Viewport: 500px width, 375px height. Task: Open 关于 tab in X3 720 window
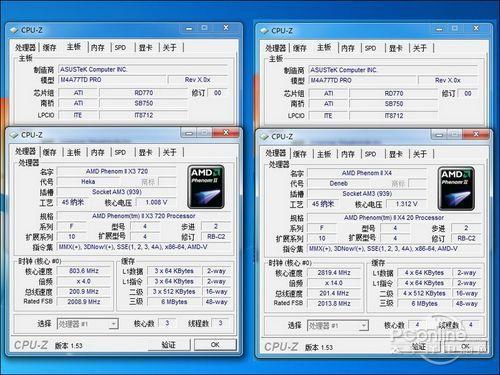pyautogui.click(x=169, y=152)
